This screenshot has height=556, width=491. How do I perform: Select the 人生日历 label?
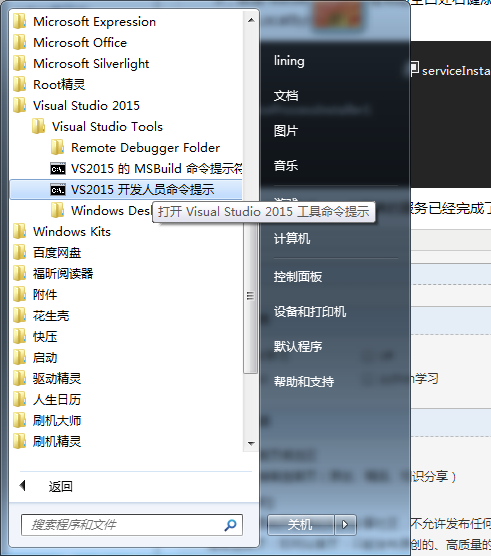57,400
